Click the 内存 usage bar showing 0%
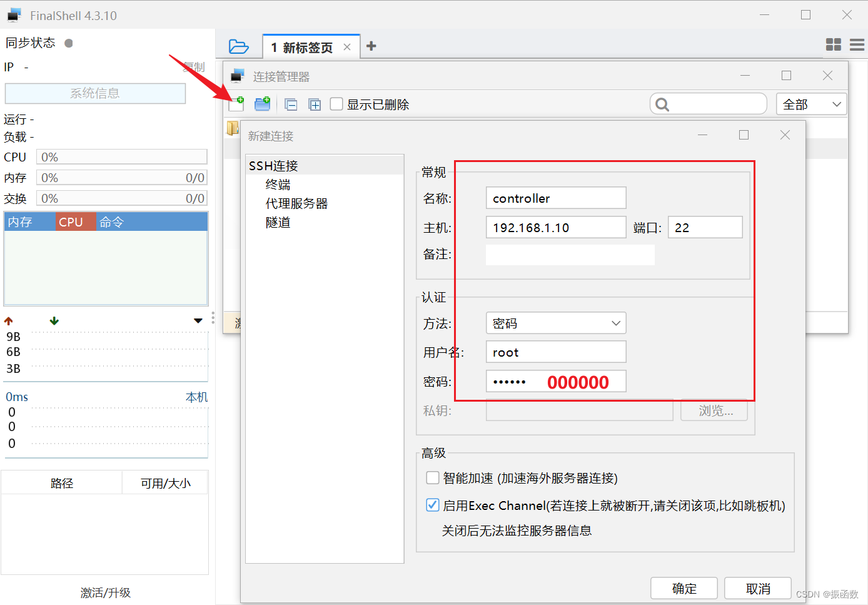Viewport: 868px width, 605px height. pyautogui.click(x=122, y=178)
